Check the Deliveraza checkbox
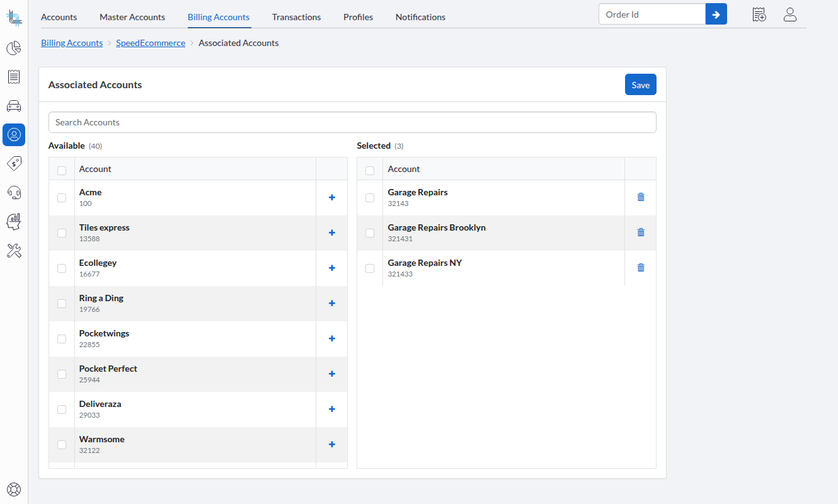This screenshot has width=838, height=504. point(62,409)
